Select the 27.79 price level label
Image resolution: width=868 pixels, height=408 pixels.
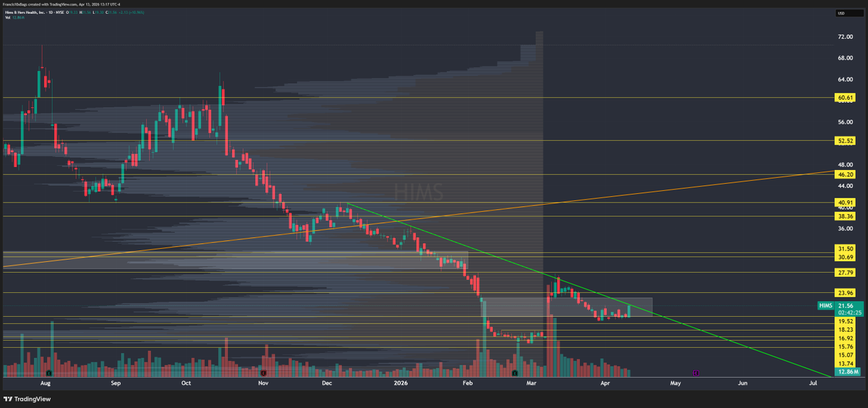pyautogui.click(x=846, y=273)
